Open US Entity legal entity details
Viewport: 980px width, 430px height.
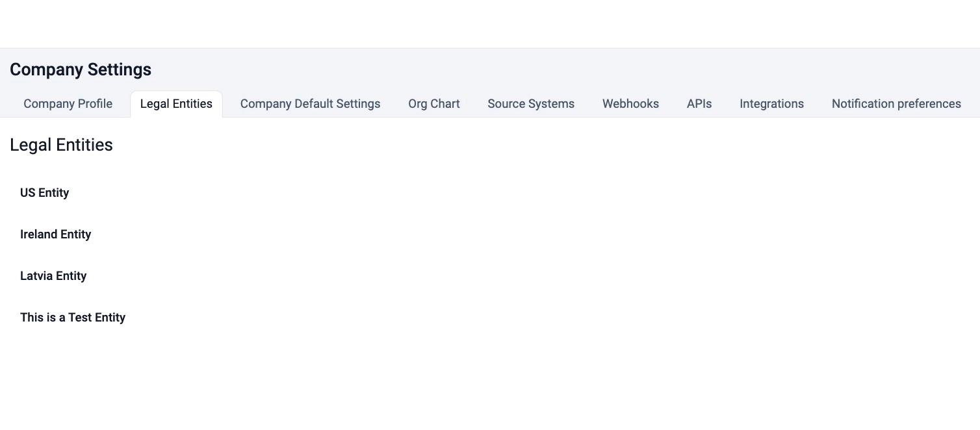pos(44,193)
